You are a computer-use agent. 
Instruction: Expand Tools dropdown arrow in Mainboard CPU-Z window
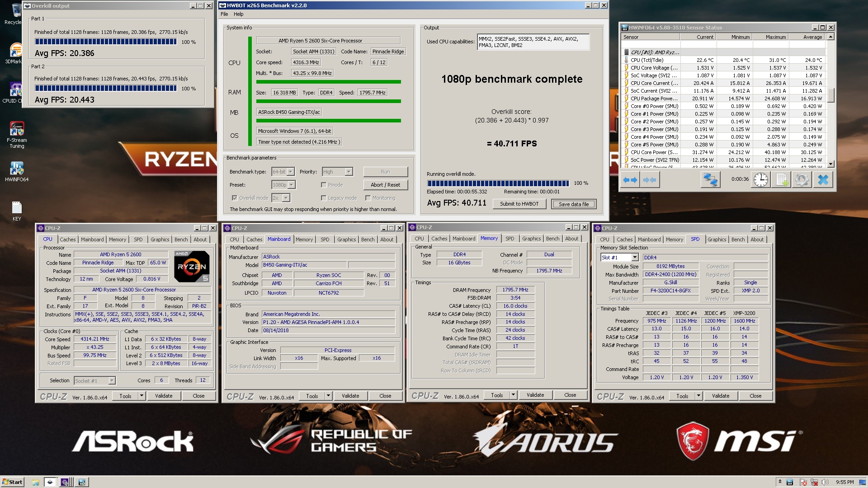pyautogui.click(x=328, y=396)
